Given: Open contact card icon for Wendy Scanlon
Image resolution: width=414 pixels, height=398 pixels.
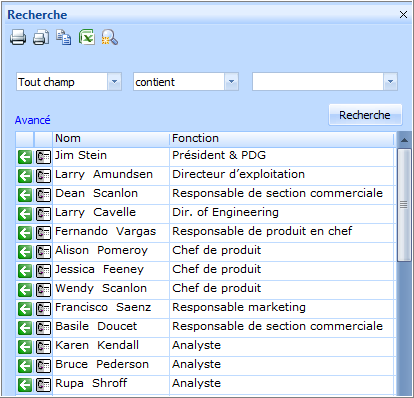Looking at the screenshot, I should coord(43,290).
